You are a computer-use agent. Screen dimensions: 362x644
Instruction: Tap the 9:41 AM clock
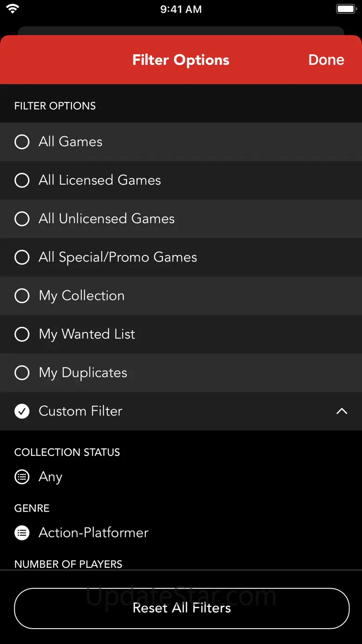point(181,9)
